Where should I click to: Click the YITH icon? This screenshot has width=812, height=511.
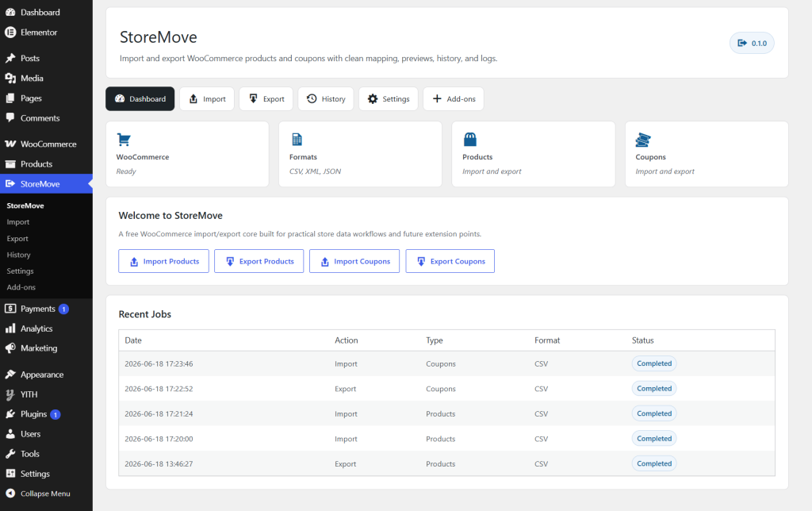click(10, 394)
